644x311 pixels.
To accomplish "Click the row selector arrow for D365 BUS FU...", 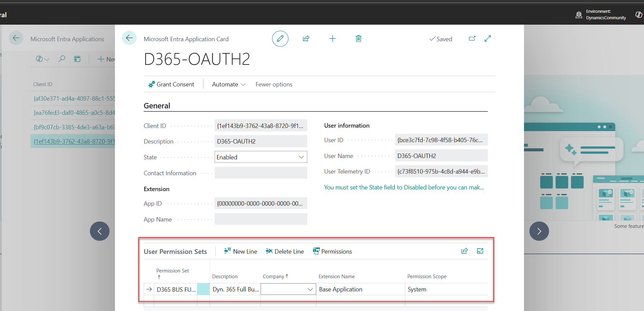I will click(149, 289).
